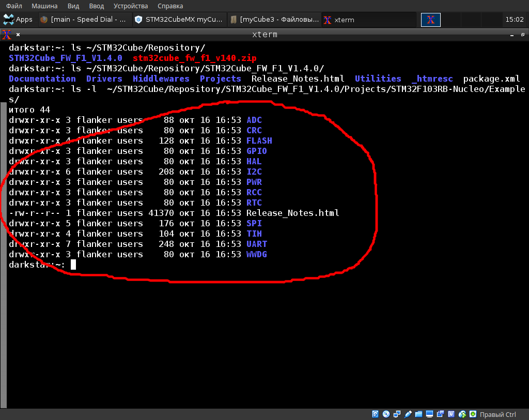Click the overlapping-screens icon in the status bar

[x=440, y=414]
